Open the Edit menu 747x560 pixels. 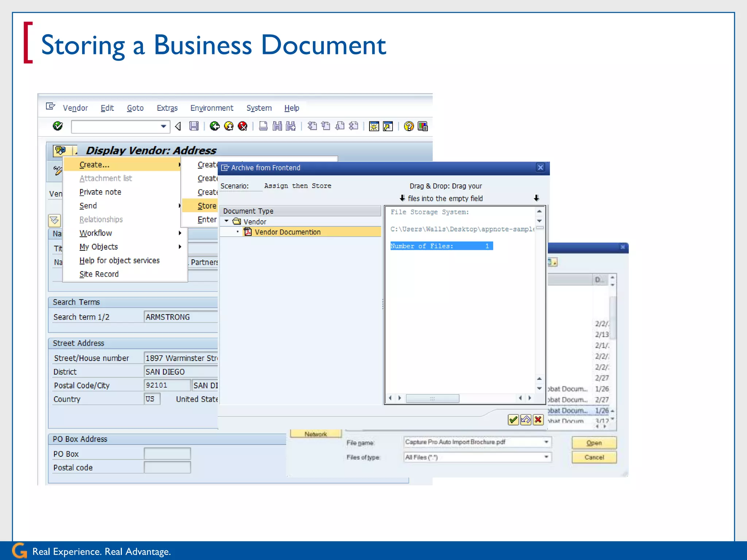(107, 108)
